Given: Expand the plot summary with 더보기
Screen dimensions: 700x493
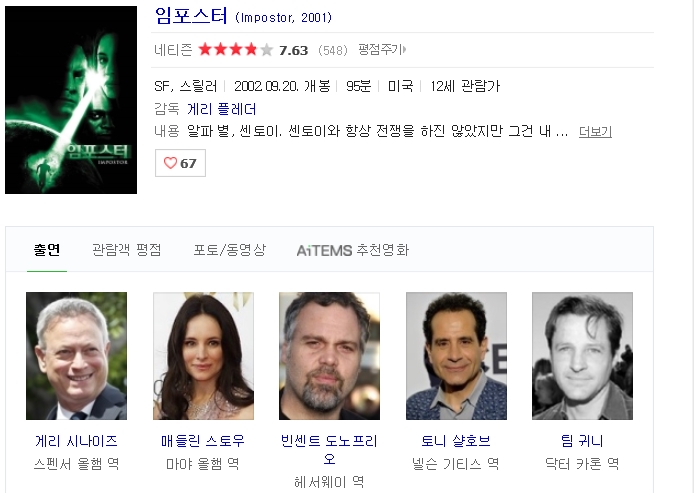Looking at the screenshot, I should 595,131.
